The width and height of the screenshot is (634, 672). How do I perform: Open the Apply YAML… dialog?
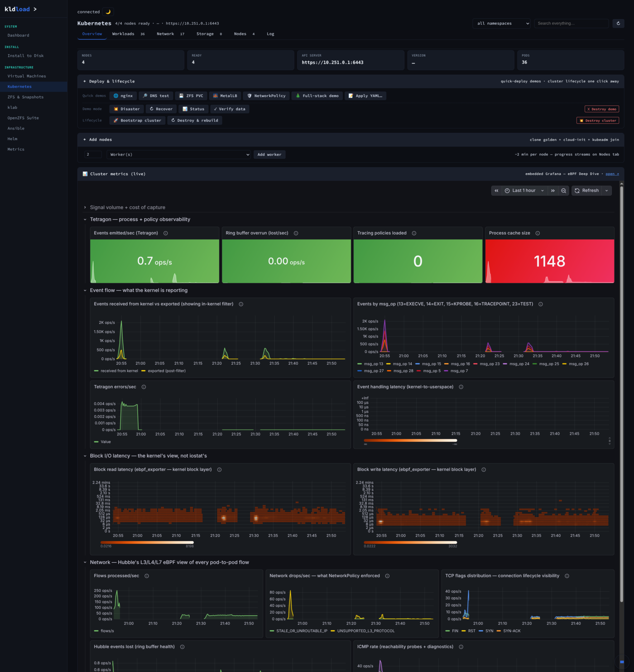(x=365, y=96)
